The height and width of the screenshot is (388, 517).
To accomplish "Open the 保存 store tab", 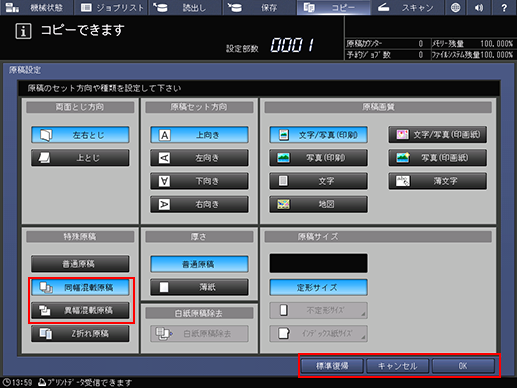I will pos(259,7).
